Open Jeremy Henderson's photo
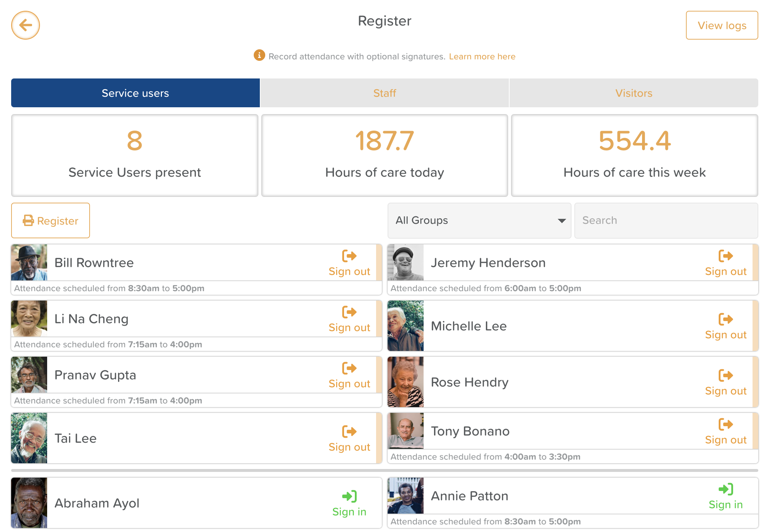The width and height of the screenshot is (768, 532). (x=406, y=262)
